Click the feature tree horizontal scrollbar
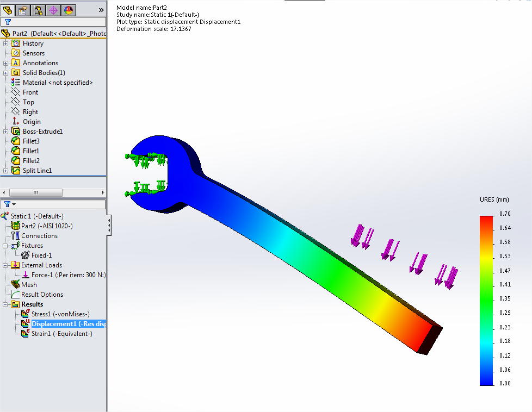Viewport: 532px width, 412px height. click(x=35, y=192)
